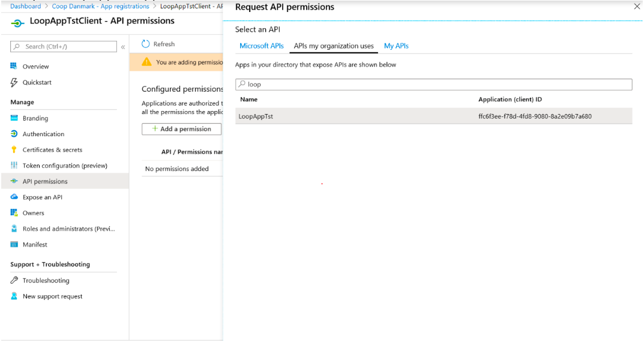644x342 pixels.
Task: Click the Quickstart lightning icon
Action: coord(14,82)
